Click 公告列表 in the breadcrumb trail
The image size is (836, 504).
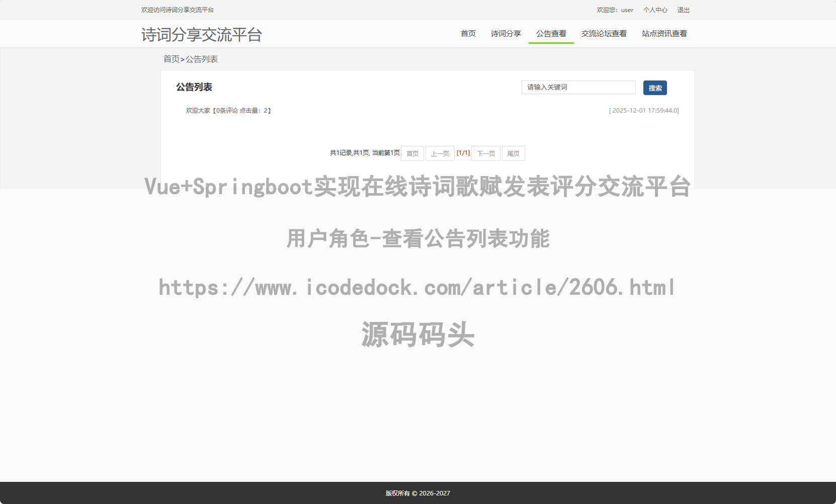click(x=202, y=59)
